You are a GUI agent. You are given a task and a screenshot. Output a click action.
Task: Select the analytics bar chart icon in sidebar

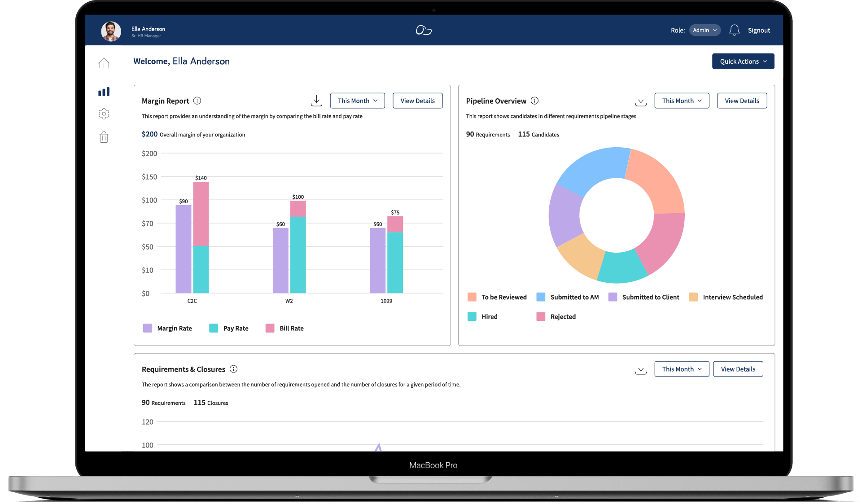[104, 91]
